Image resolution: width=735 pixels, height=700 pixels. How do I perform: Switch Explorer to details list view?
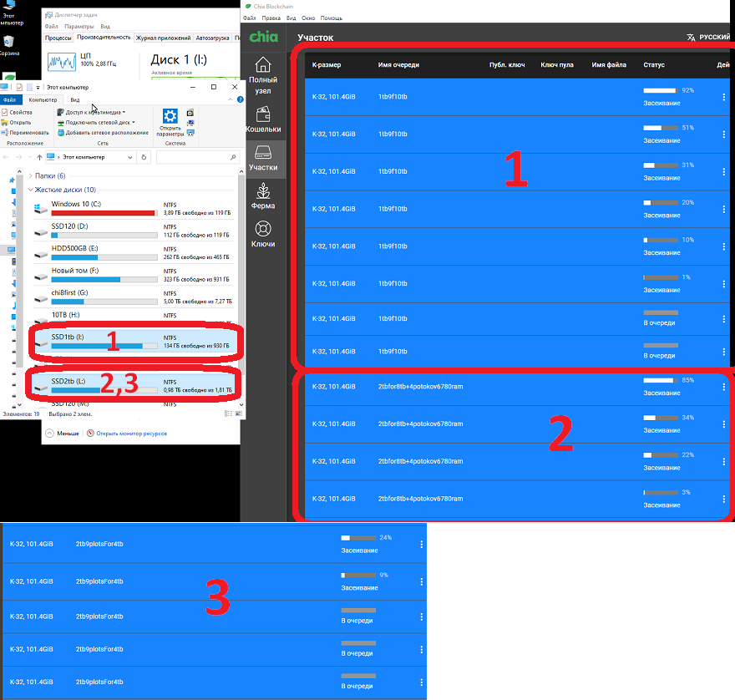[x=228, y=413]
